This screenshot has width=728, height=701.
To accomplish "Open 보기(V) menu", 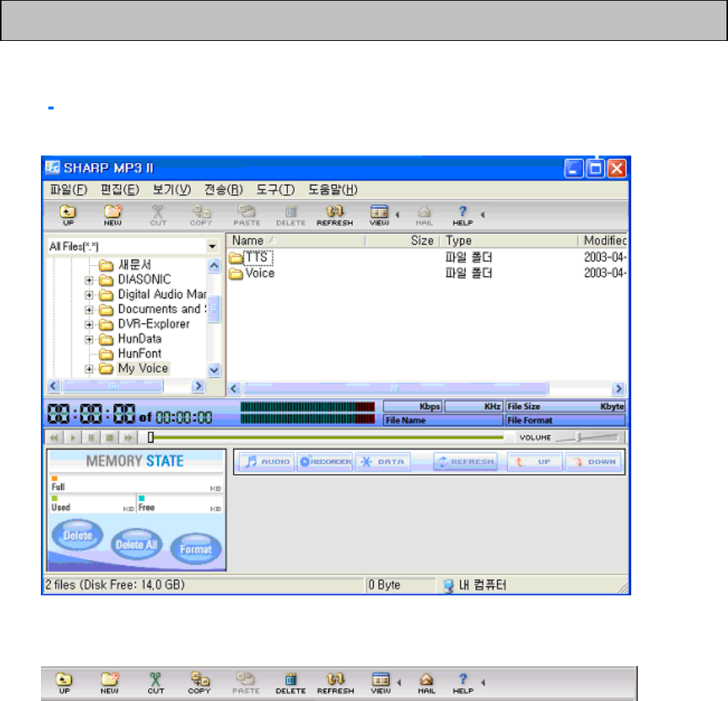I will [172, 190].
